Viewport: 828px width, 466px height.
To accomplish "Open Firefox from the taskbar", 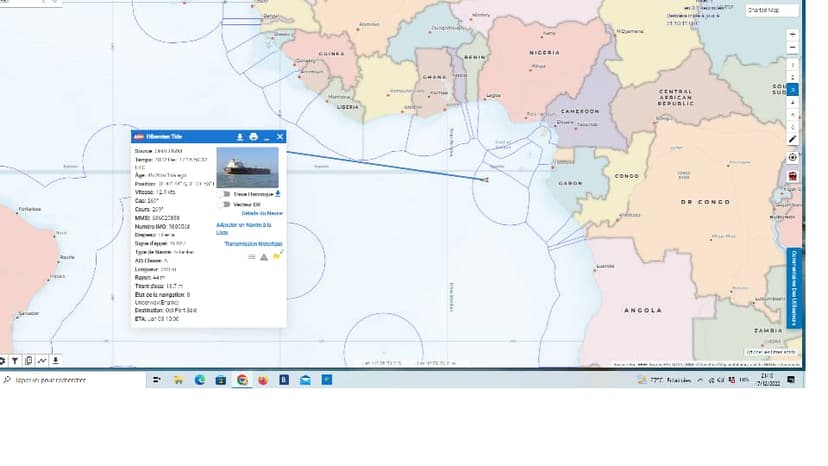I will point(263,380).
